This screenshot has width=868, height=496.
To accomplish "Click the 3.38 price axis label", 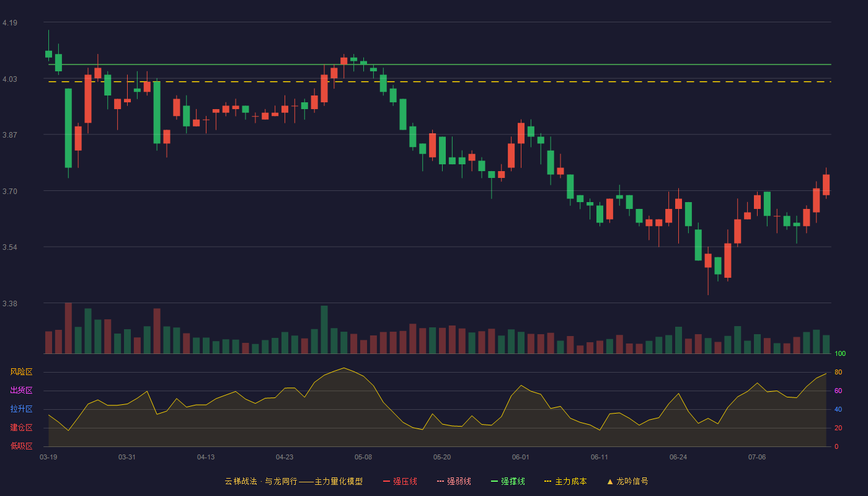I will (x=10, y=304).
